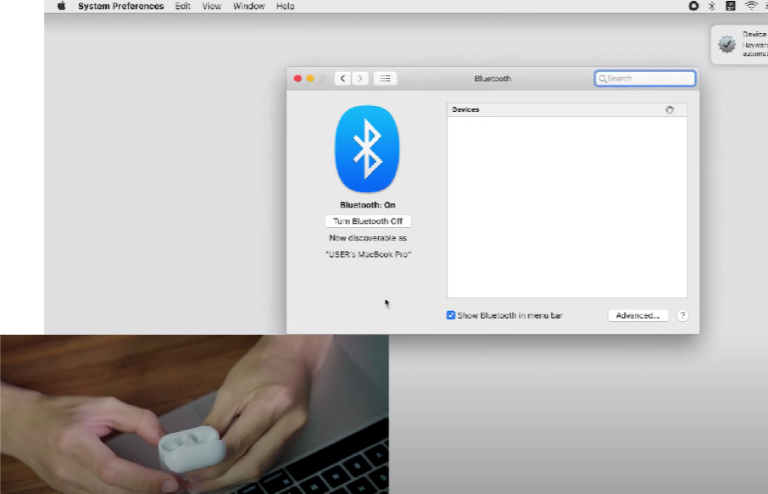Open the View menu
The image size is (768, 494).
click(212, 6)
